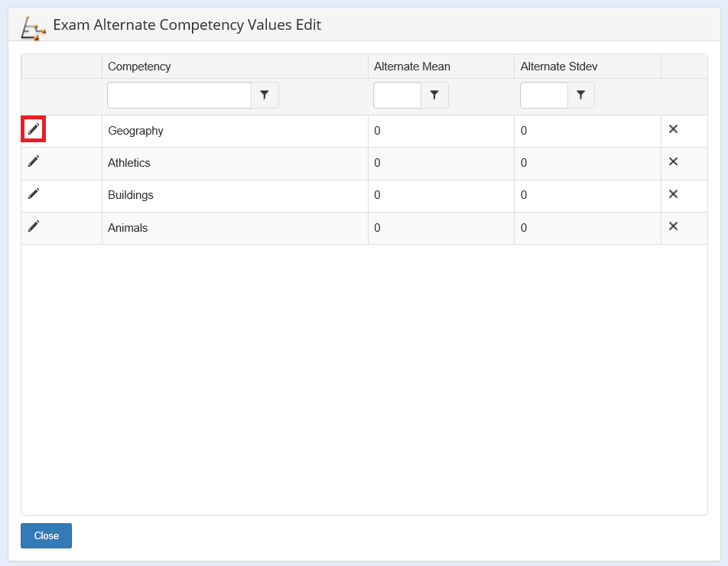Sort by Alternate Mean column header
Screen dimensions: 728x566
click(x=411, y=67)
